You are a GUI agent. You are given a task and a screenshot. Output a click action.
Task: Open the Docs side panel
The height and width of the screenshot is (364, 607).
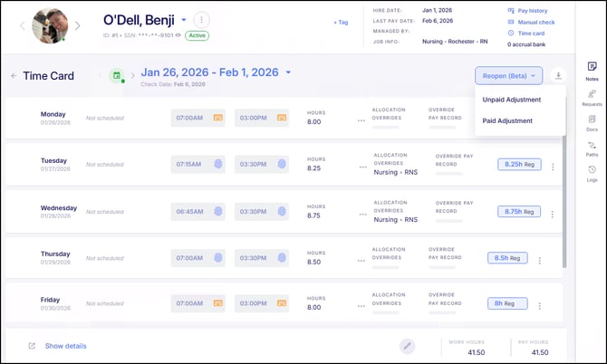tap(592, 122)
